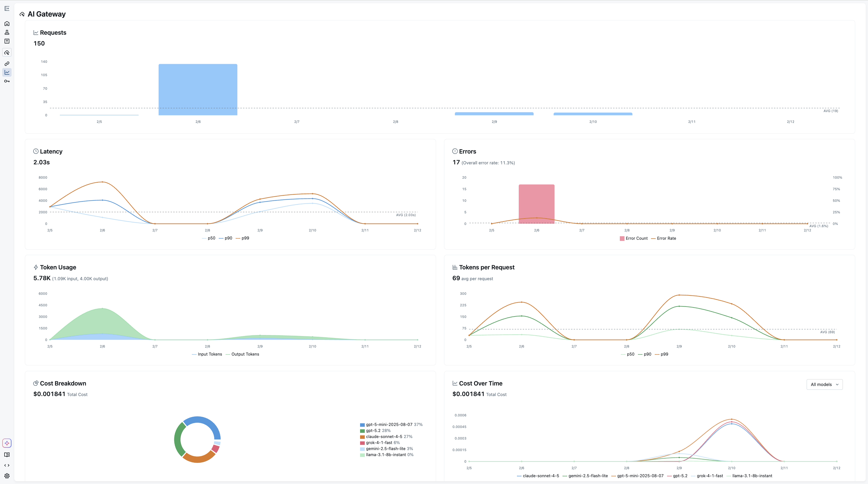868x484 pixels.
Task: Open the settings gear at sidebar bottom
Action: pos(7,476)
